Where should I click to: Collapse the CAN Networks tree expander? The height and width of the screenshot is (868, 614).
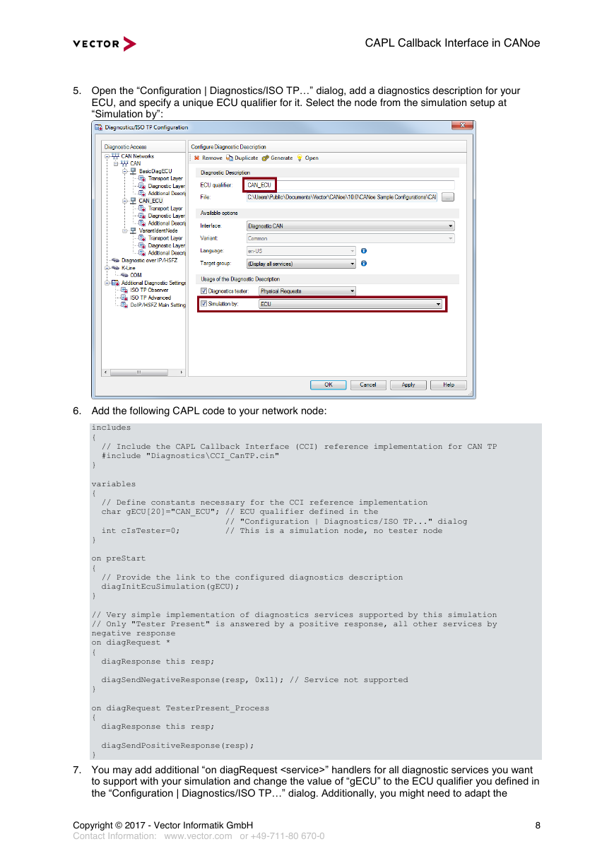tap(107, 156)
